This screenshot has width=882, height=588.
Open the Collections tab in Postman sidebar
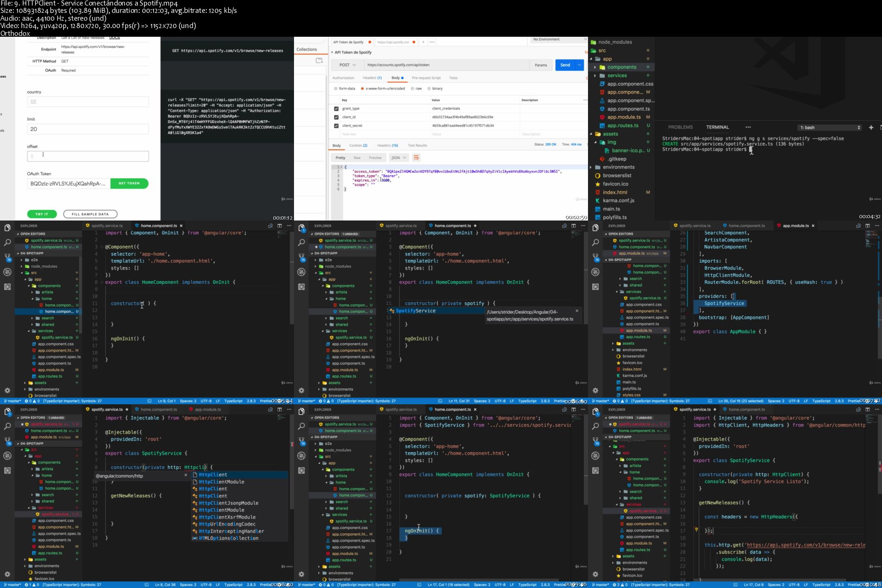tap(306, 50)
